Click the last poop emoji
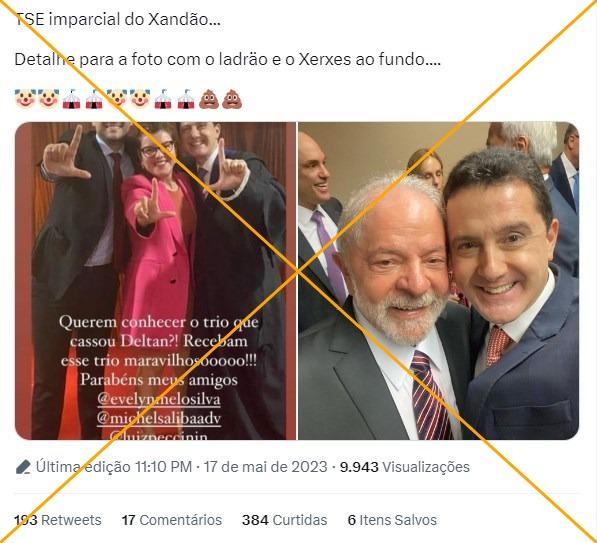This screenshot has width=597, height=543. (232, 99)
